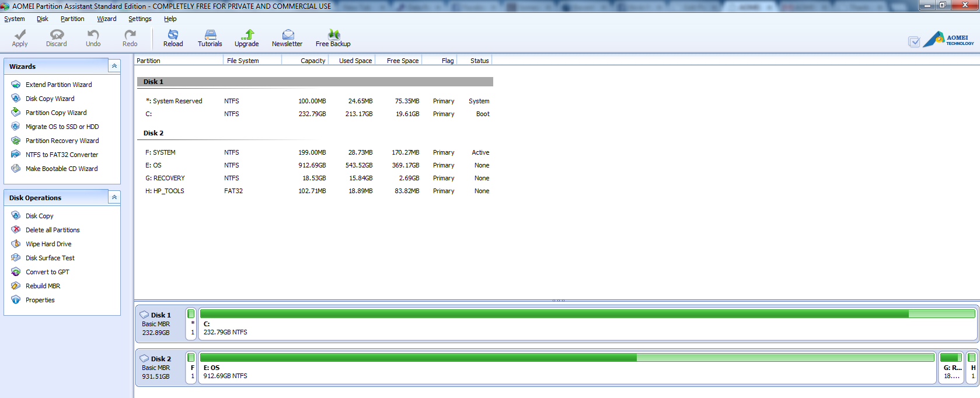Viewport: 980px width, 398px height.
Task: Reload disks using the Reload icon
Action: click(173, 34)
